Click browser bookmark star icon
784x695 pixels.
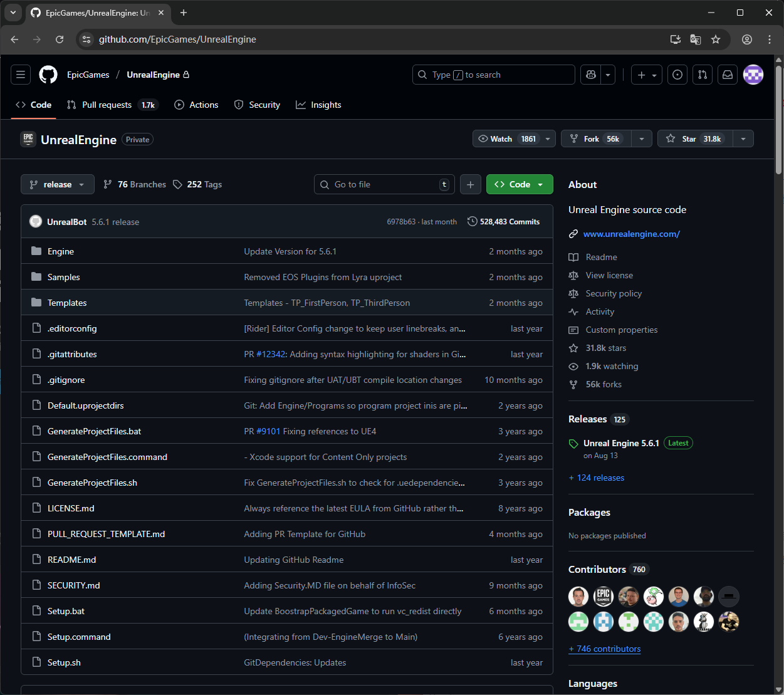click(716, 39)
